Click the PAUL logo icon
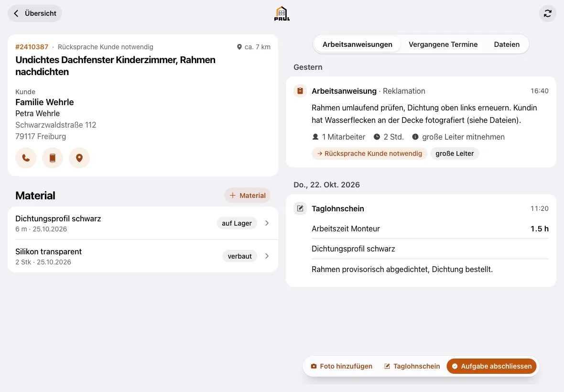 [x=282, y=14]
